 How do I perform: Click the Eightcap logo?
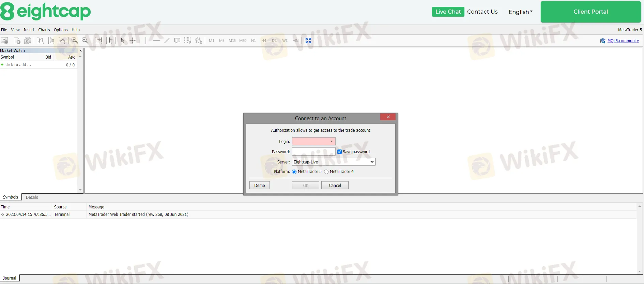(46, 11)
